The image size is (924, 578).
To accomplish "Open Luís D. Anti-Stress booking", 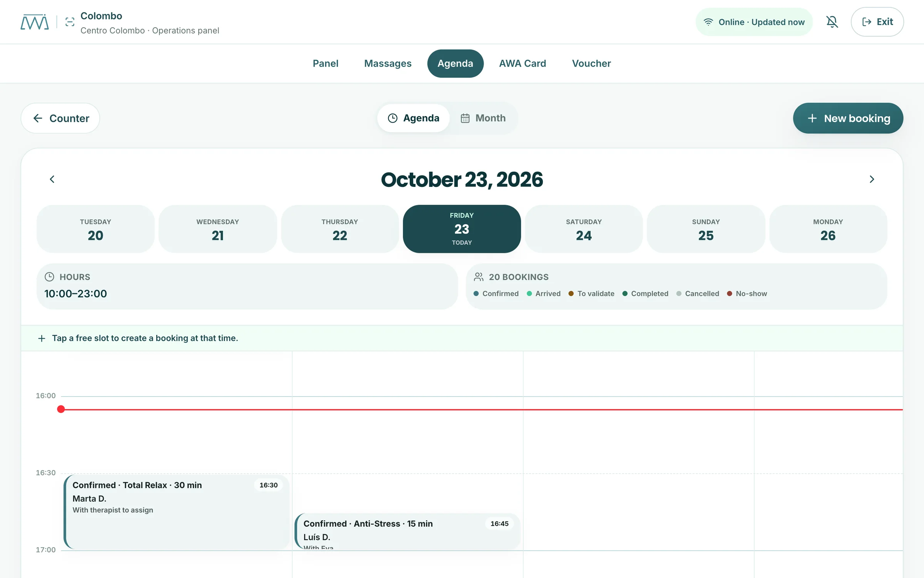I will pyautogui.click(x=407, y=531).
